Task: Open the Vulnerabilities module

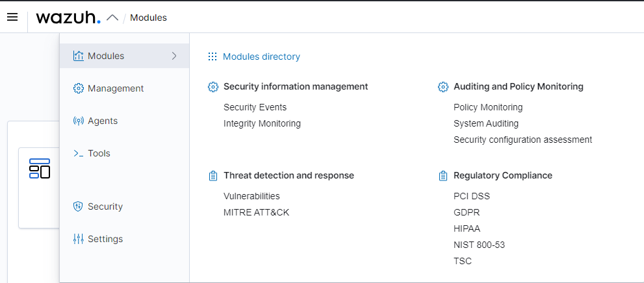Action: 251,196
